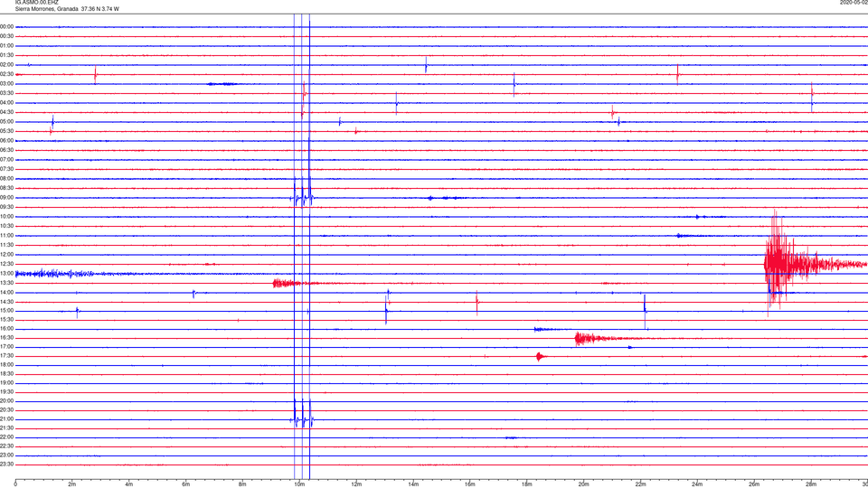Select the 22:00 time label
Screen dimensions: 868x488
pos(6,437)
